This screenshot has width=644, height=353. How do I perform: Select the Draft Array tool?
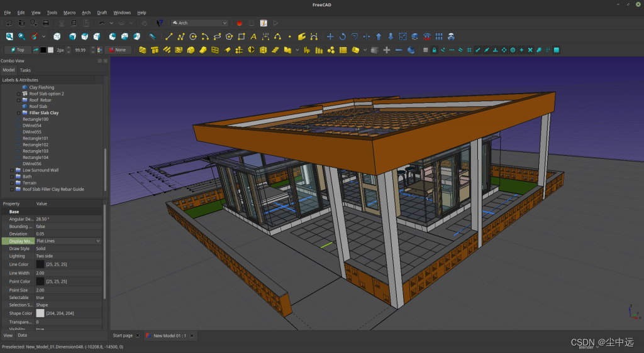(439, 36)
